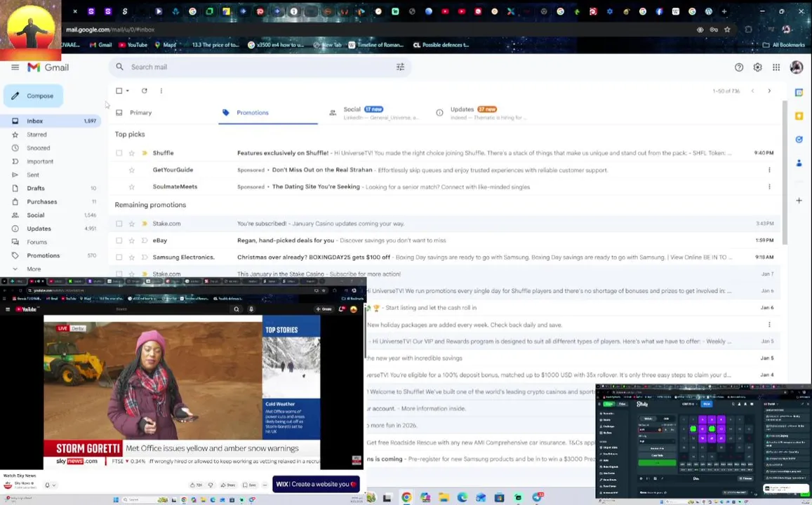Open the Drafts folder

click(36, 189)
